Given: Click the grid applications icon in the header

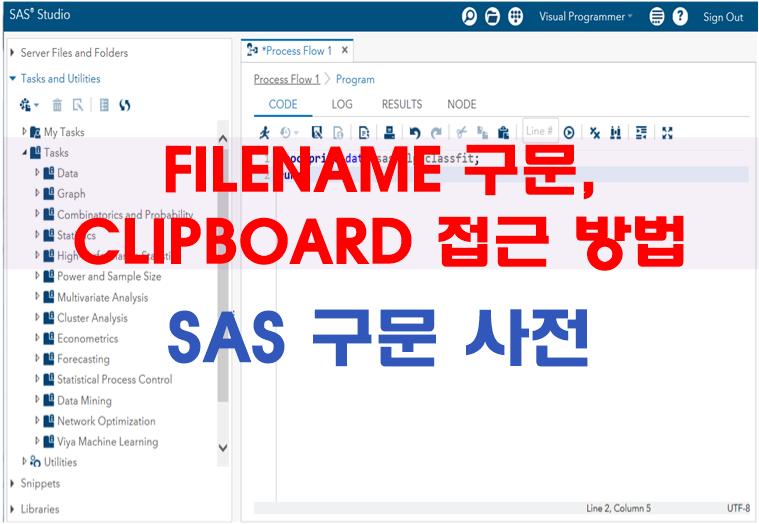Looking at the screenshot, I should (x=516, y=16).
